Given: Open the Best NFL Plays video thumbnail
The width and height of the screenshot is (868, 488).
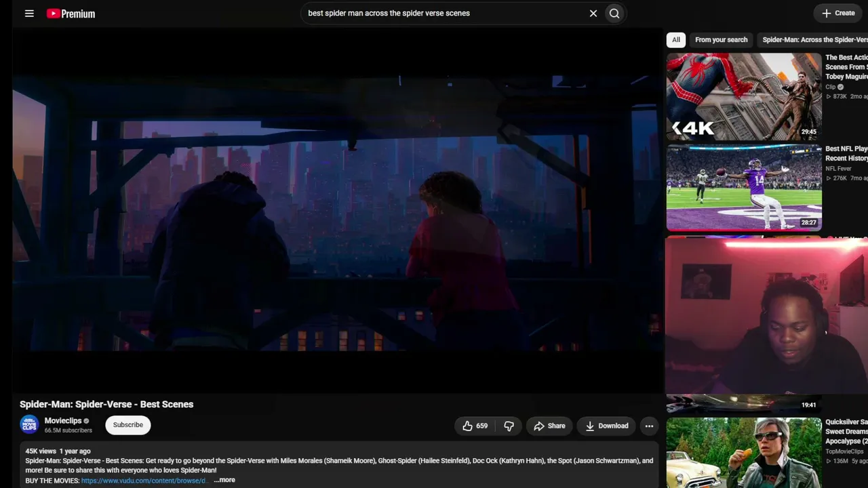Looking at the screenshot, I should pyautogui.click(x=744, y=188).
